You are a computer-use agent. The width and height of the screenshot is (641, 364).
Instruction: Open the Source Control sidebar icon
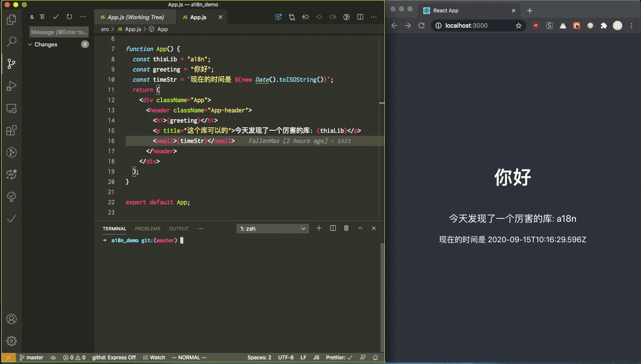click(11, 64)
